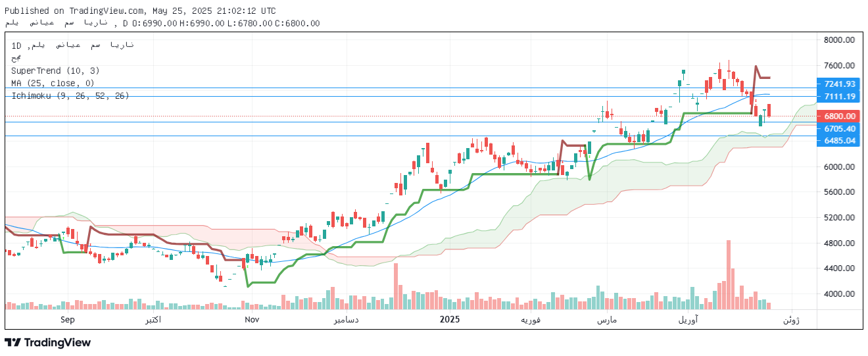This screenshot has width=868, height=356.
Task: Click the tallest red volume bar in April
Action: (729, 274)
